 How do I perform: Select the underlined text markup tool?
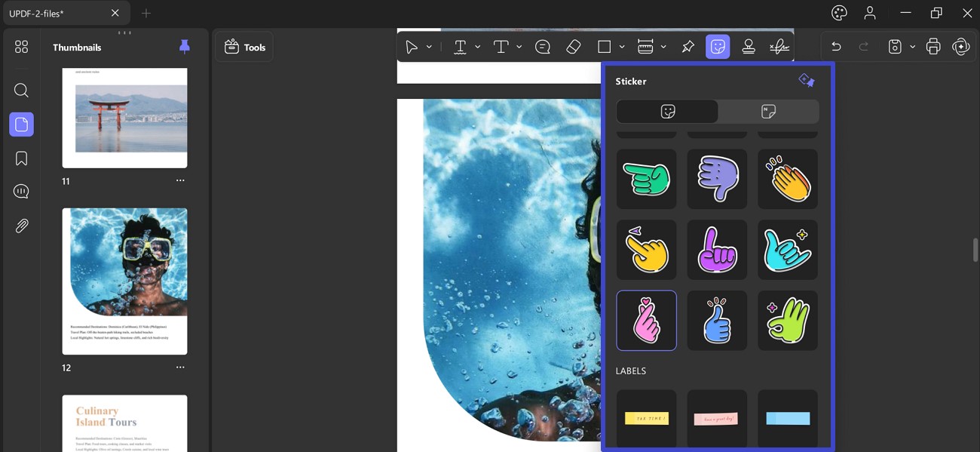pyautogui.click(x=460, y=47)
